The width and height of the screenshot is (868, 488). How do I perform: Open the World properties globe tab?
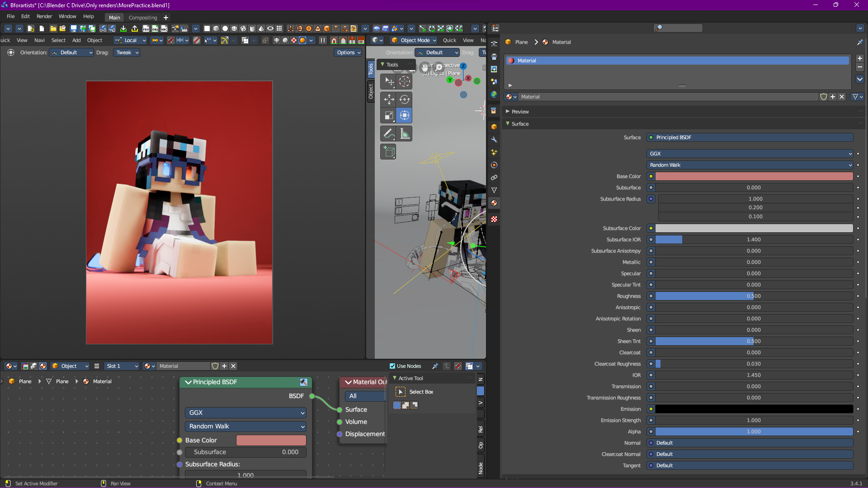click(494, 94)
